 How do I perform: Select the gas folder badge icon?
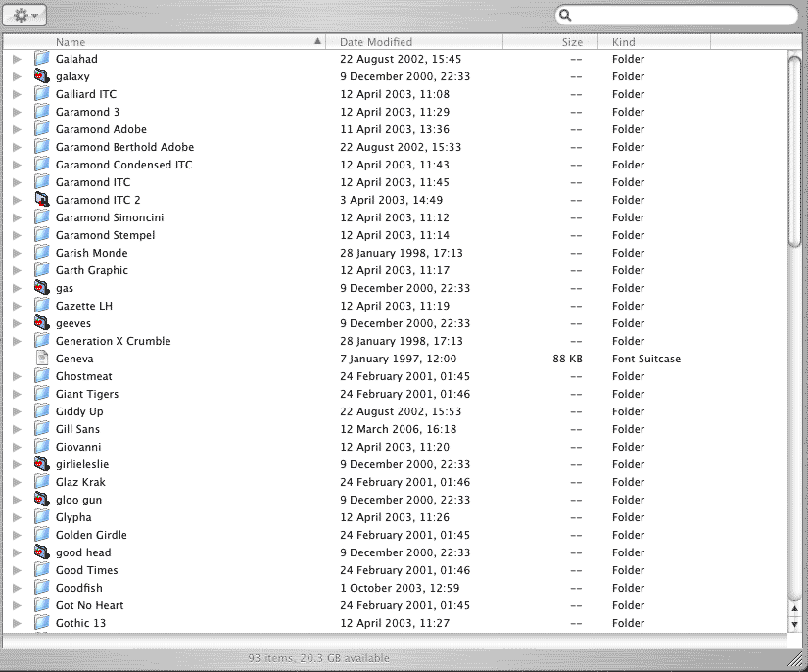(42, 287)
